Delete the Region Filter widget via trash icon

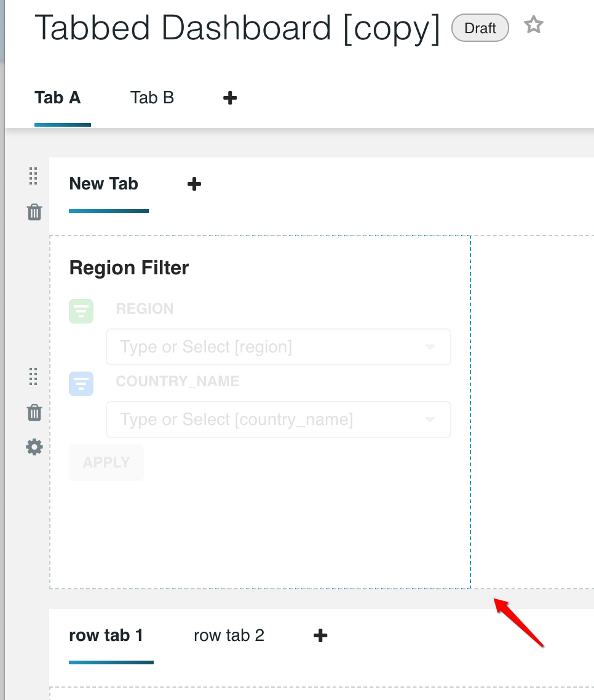pyautogui.click(x=34, y=412)
